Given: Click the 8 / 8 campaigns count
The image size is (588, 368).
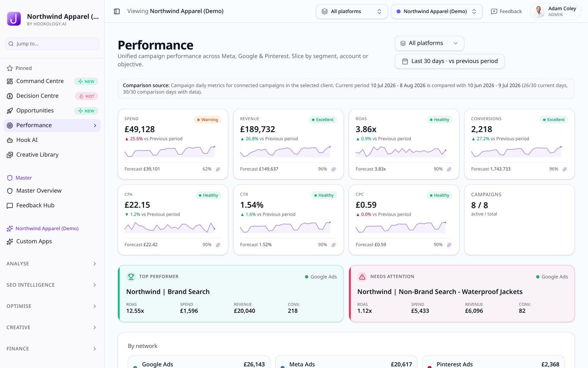Looking at the screenshot, I should pos(480,205).
